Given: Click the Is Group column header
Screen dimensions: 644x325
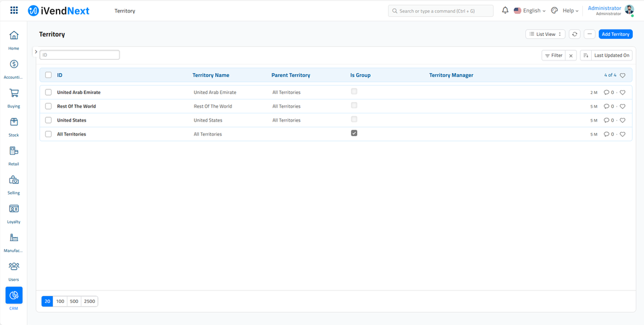Looking at the screenshot, I should point(360,76).
